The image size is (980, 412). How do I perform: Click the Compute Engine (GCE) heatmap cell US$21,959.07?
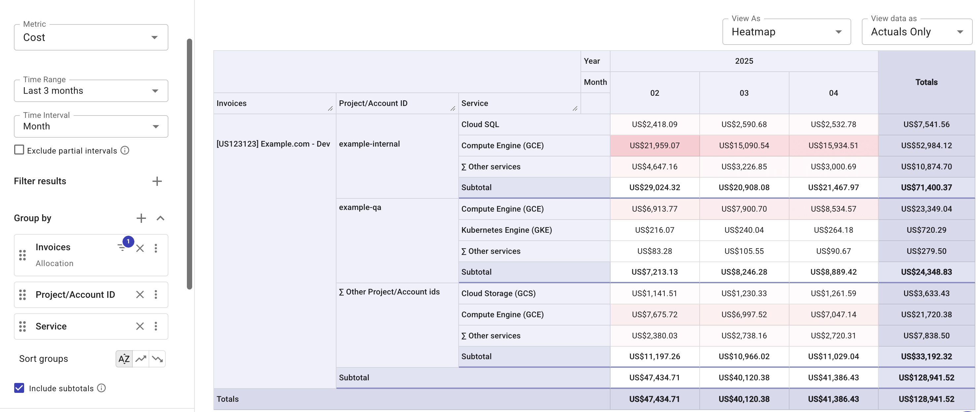(655, 146)
